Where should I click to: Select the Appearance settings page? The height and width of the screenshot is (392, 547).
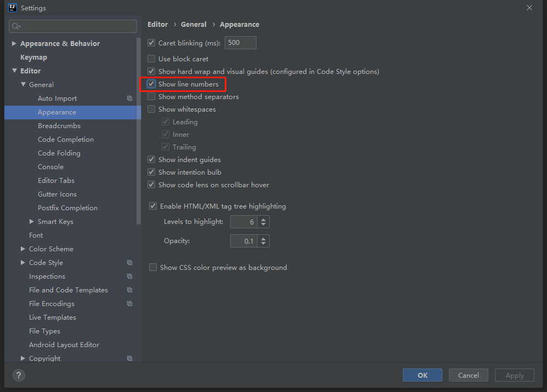pos(57,112)
